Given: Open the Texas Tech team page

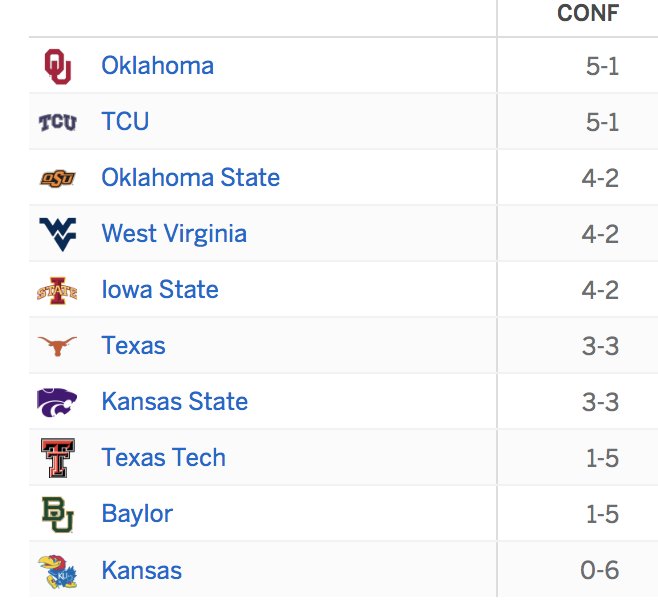Looking at the screenshot, I should [x=164, y=457].
